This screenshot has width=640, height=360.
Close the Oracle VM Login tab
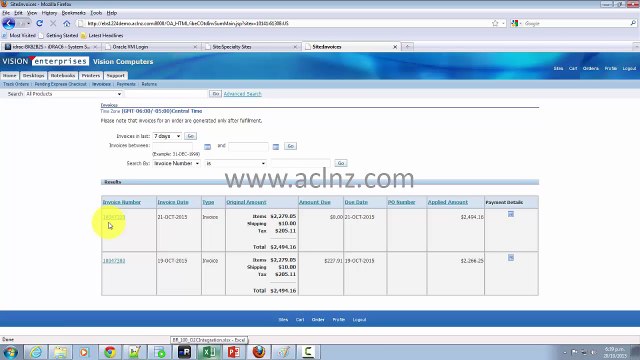(195, 47)
